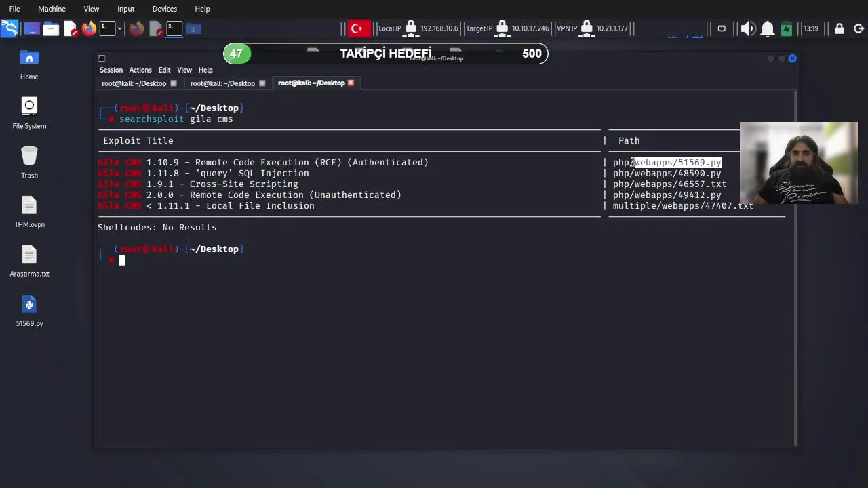868x488 pixels.
Task: Click the Local File Inclusion exploit title
Action: 206,206
